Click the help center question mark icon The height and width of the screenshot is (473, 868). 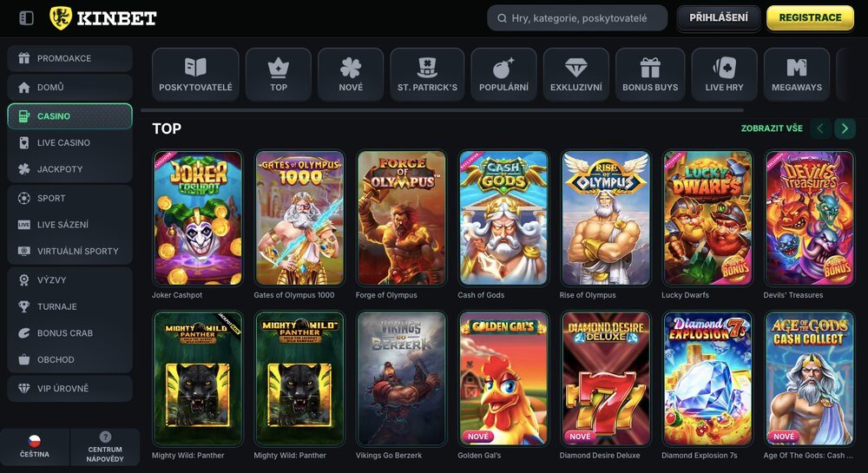click(x=105, y=437)
